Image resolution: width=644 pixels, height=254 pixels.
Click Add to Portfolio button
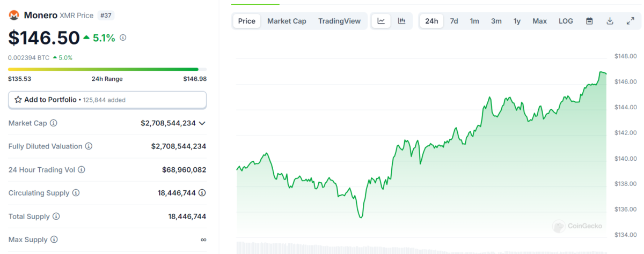coord(107,100)
